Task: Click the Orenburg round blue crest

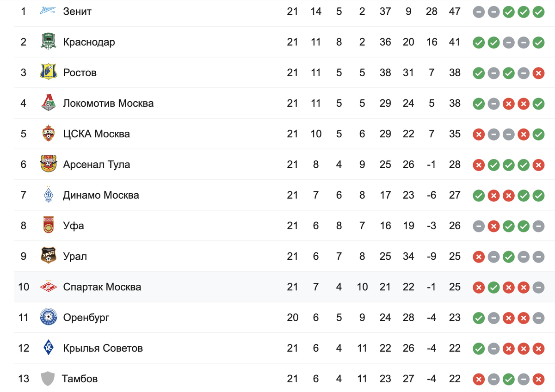Action: pos(48,318)
